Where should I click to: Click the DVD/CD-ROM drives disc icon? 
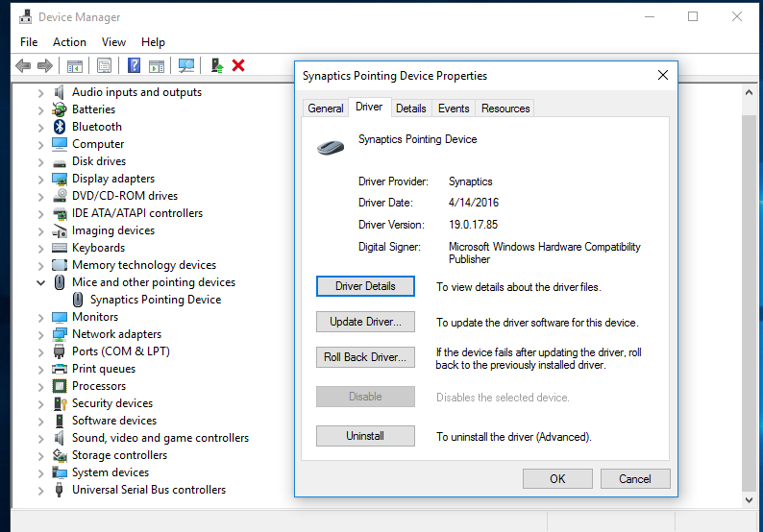[x=60, y=196]
